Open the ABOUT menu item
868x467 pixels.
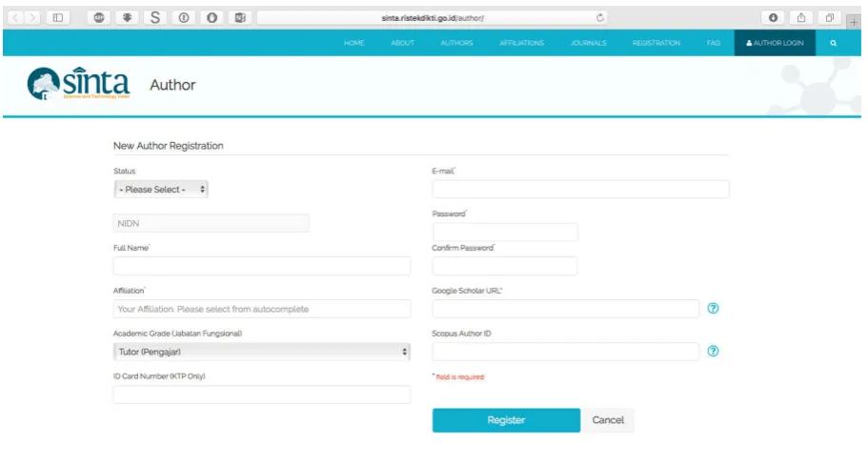point(402,43)
